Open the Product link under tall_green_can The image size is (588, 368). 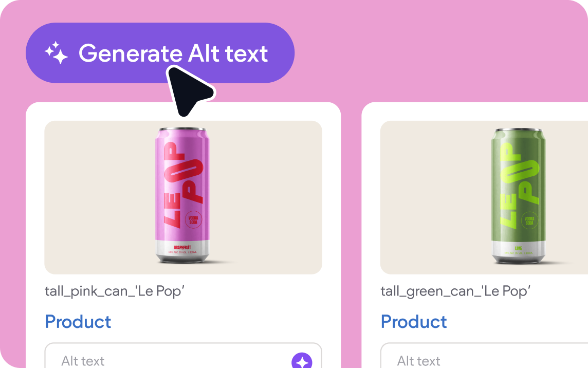[x=414, y=322]
